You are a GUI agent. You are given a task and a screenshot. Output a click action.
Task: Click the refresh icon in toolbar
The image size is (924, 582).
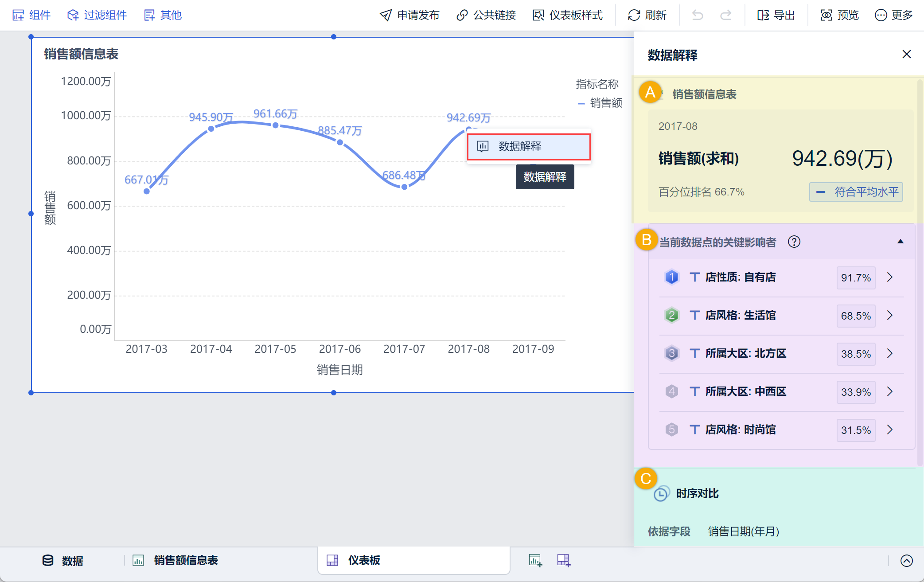634,15
